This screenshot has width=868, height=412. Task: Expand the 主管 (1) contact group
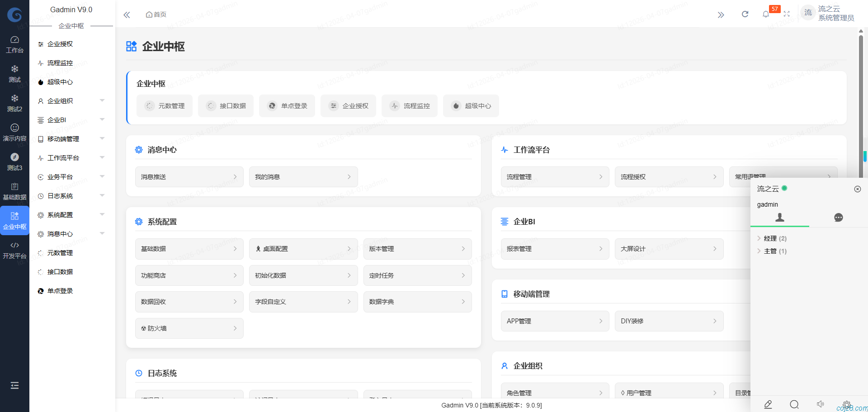coord(770,251)
